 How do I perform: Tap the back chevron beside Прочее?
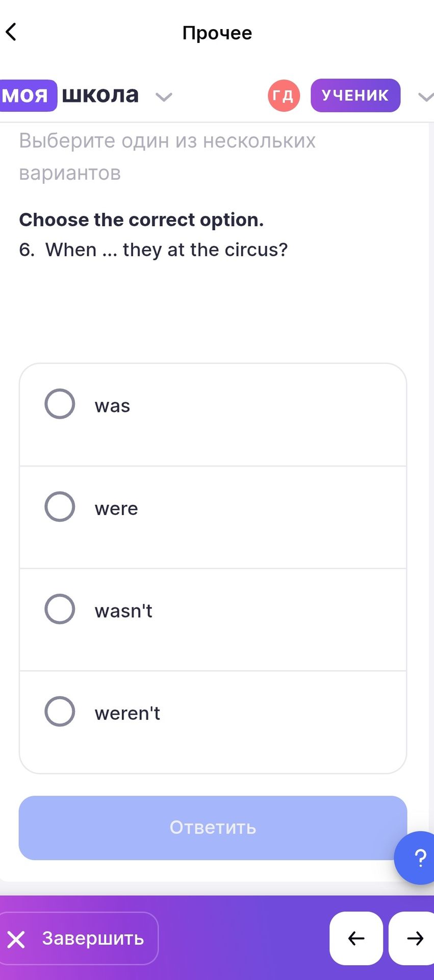click(x=11, y=32)
